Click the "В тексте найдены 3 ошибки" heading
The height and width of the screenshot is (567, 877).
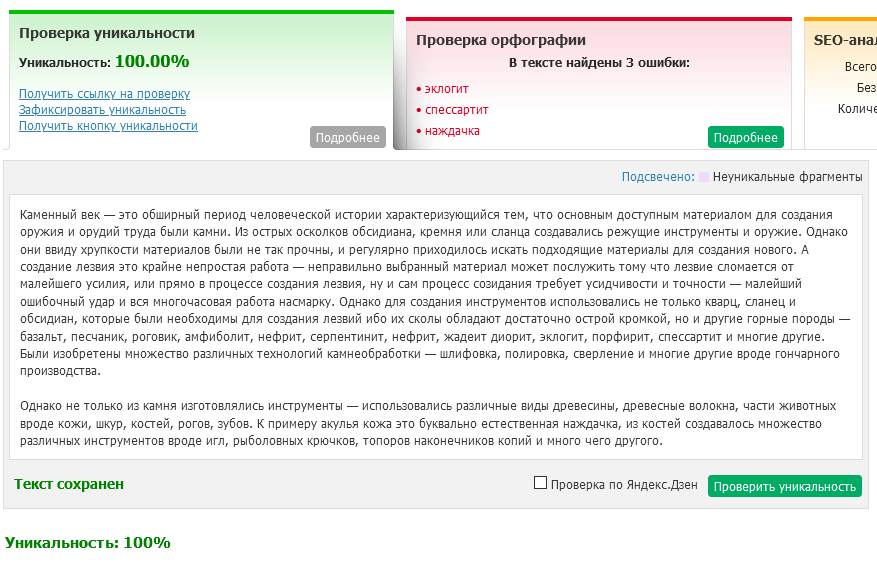pyautogui.click(x=598, y=63)
